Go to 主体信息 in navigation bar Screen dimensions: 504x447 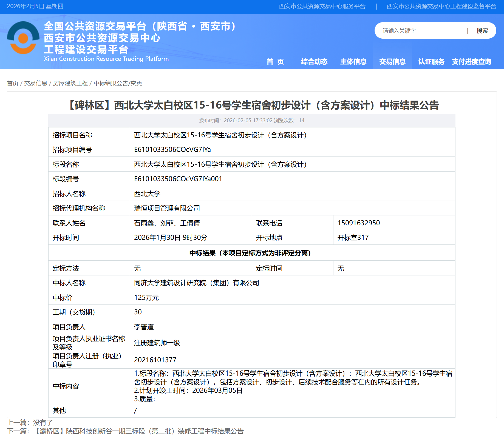click(353, 62)
